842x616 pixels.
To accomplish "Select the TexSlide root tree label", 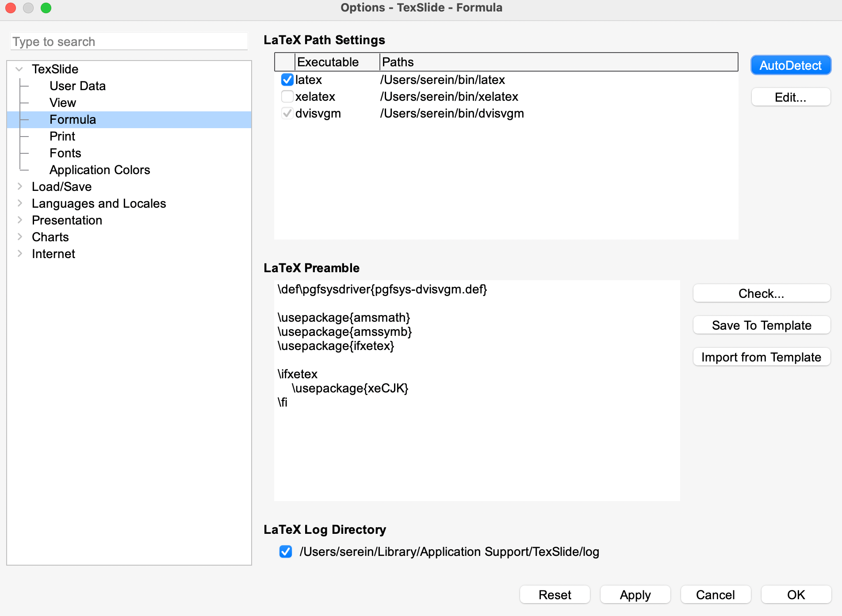I will [55, 69].
